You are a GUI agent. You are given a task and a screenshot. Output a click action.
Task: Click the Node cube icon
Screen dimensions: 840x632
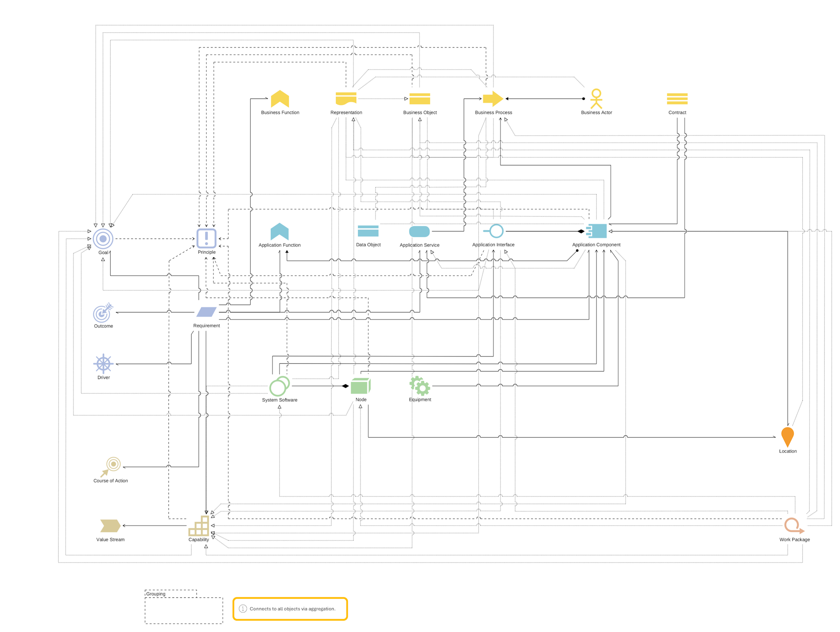[x=360, y=386]
